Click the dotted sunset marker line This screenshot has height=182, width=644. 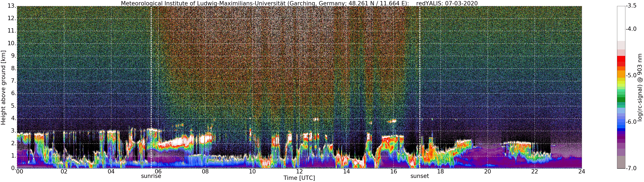pos(419,87)
